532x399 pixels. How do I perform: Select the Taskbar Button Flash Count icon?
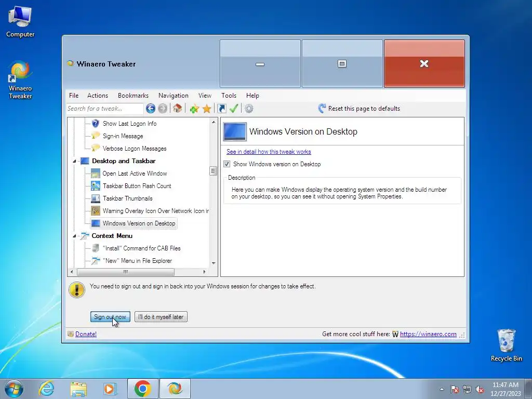[96, 185]
